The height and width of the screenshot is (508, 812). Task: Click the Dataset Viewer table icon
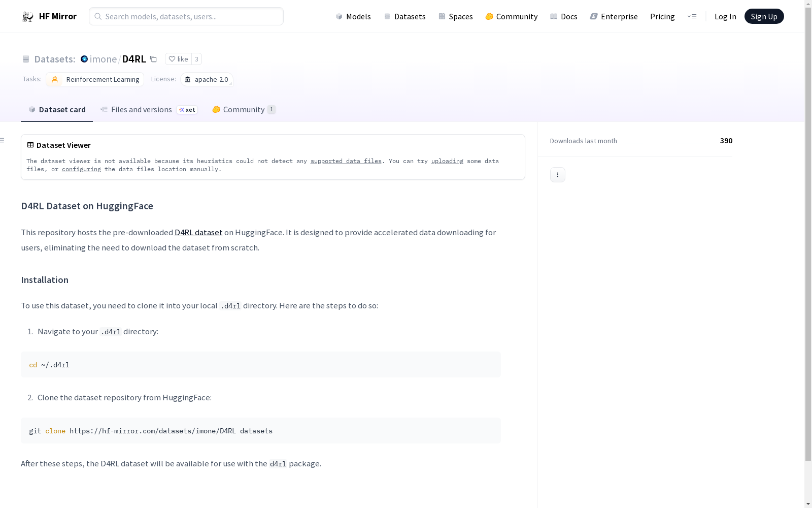click(x=30, y=145)
